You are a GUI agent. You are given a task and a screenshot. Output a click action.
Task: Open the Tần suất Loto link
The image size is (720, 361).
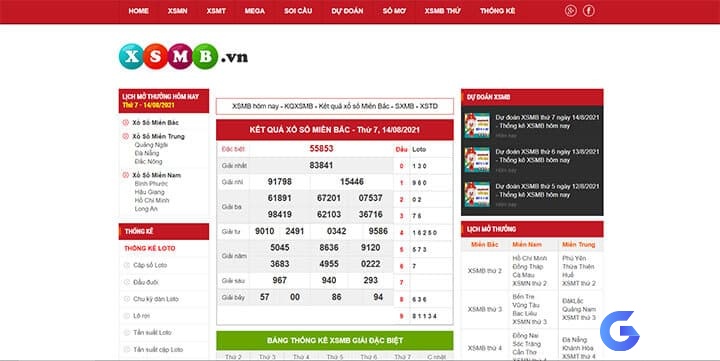click(152, 333)
